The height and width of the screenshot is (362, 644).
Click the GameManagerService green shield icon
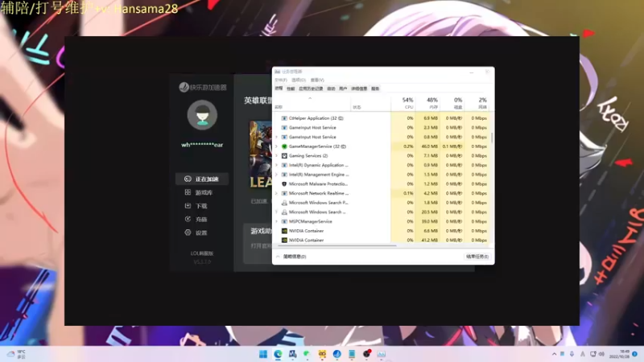[284, 146]
